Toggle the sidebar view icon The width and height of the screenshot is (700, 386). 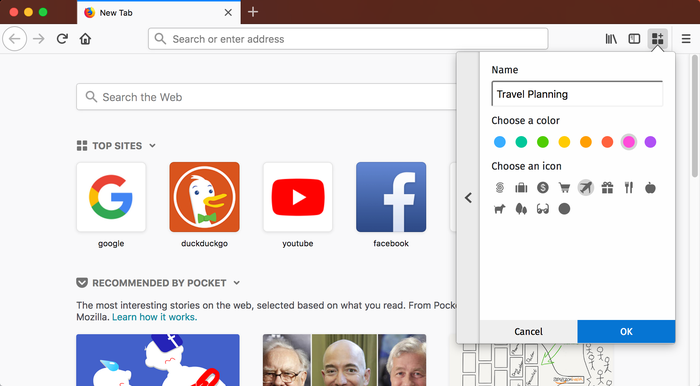point(634,39)
